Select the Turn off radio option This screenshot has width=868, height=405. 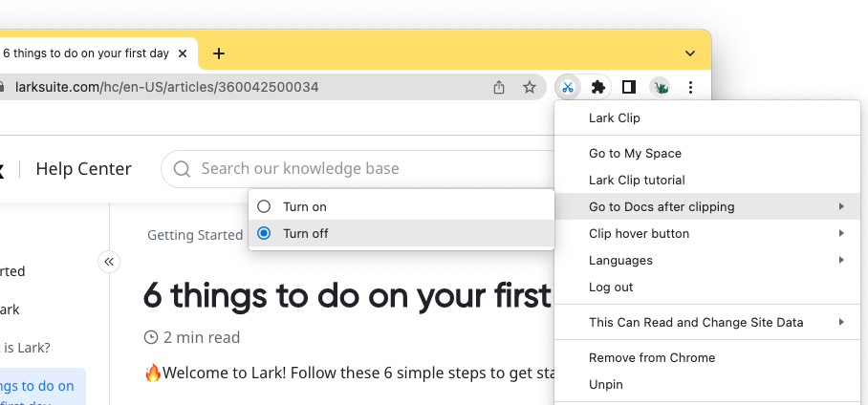pos(265,233)
